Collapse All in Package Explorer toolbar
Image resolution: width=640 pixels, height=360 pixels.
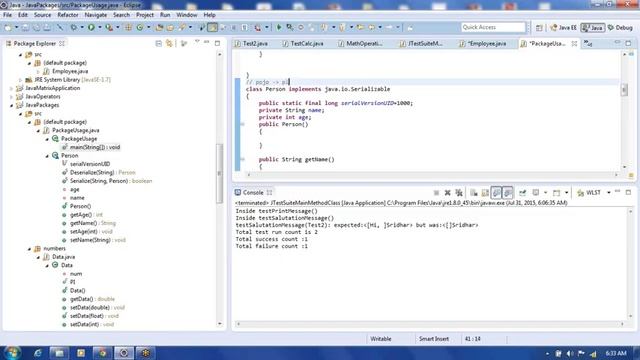click(x=158, y=43)
